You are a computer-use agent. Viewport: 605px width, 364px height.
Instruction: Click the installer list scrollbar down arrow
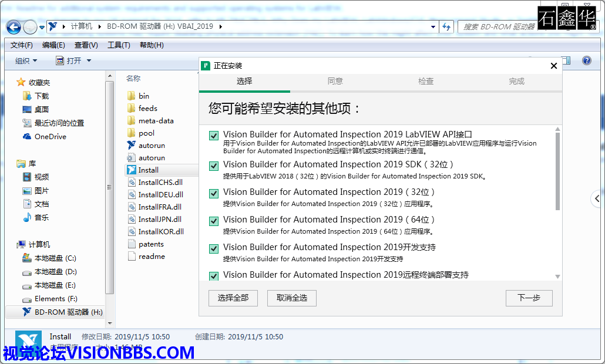[557, 277]
